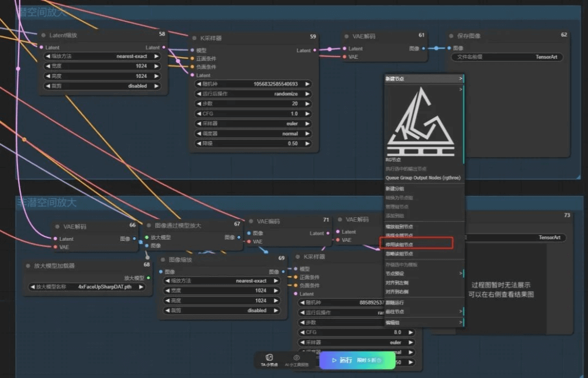Click the VAE input slot of node 61
This screenshot has height=378, width=588.
[344, 57]
